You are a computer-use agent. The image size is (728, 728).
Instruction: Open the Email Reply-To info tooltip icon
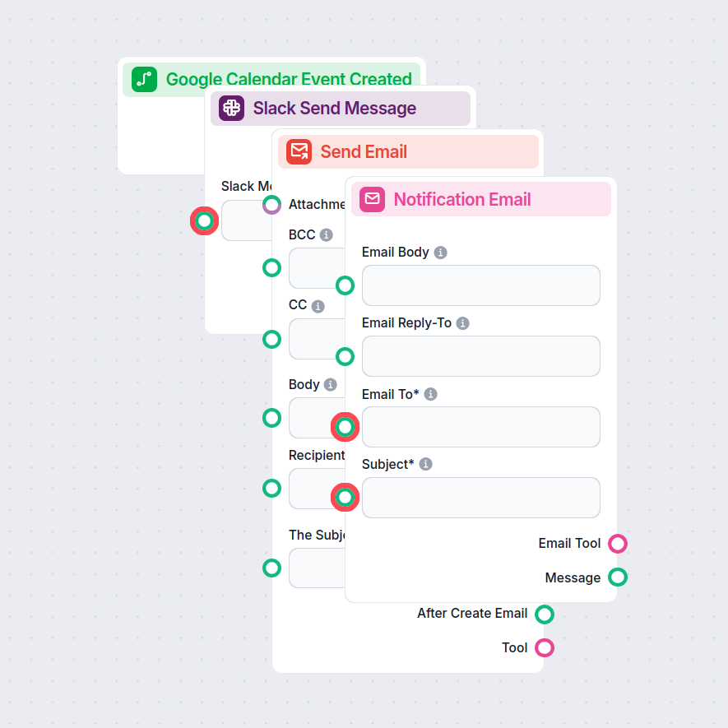pyautogui.click(x=462, y=323)
